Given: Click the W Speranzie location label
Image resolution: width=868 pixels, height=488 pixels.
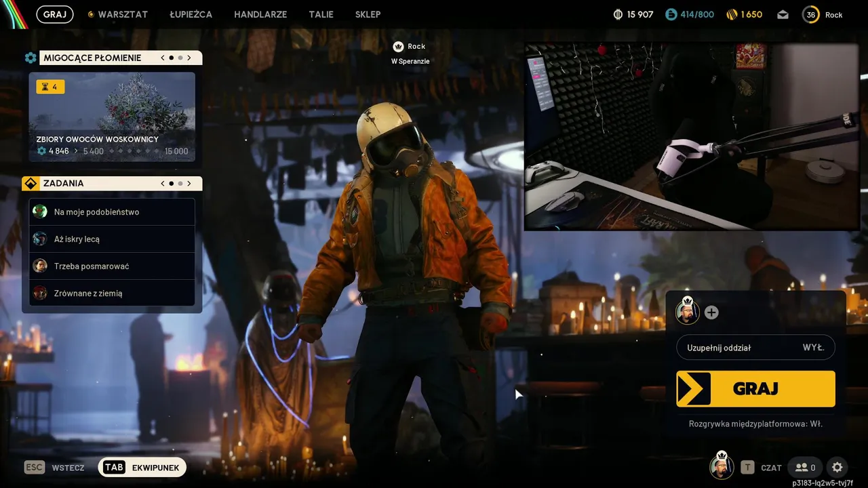Looking at the screenshot, I should 410,61.
